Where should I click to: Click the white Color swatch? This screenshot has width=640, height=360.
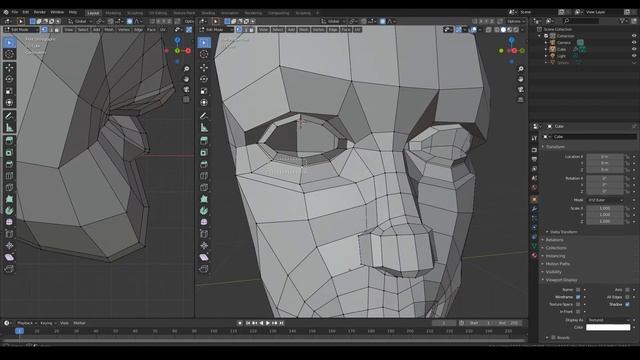click(x=608, y=327)
